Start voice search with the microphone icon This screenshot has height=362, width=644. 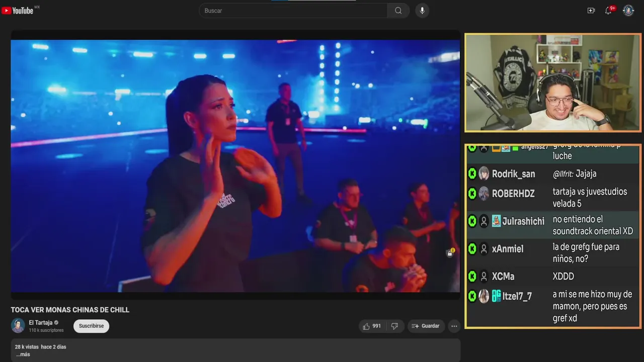422,11
